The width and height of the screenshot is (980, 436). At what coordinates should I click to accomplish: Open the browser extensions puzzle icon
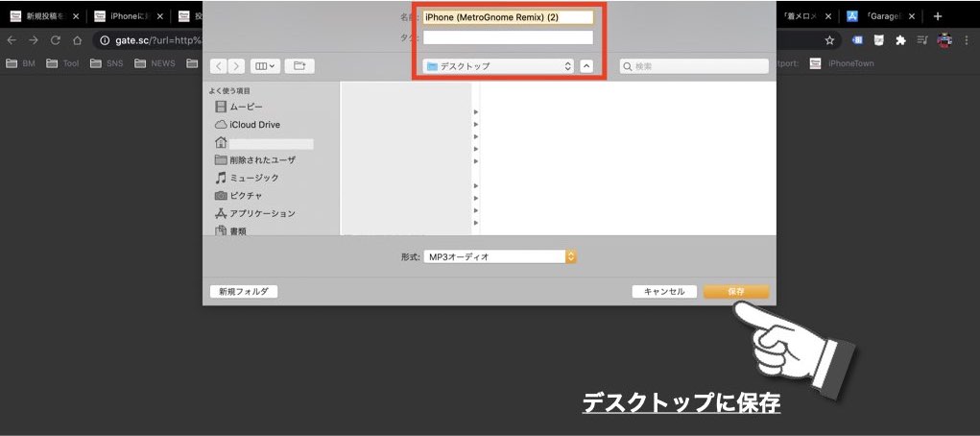899,40
